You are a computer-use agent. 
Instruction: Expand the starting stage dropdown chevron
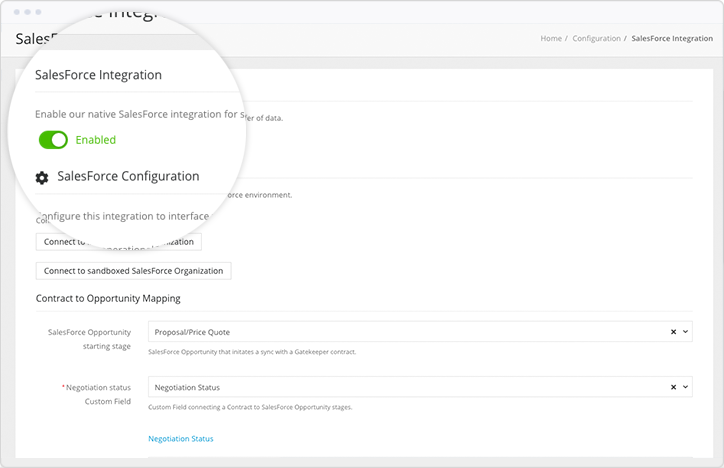tap(685, 331)
